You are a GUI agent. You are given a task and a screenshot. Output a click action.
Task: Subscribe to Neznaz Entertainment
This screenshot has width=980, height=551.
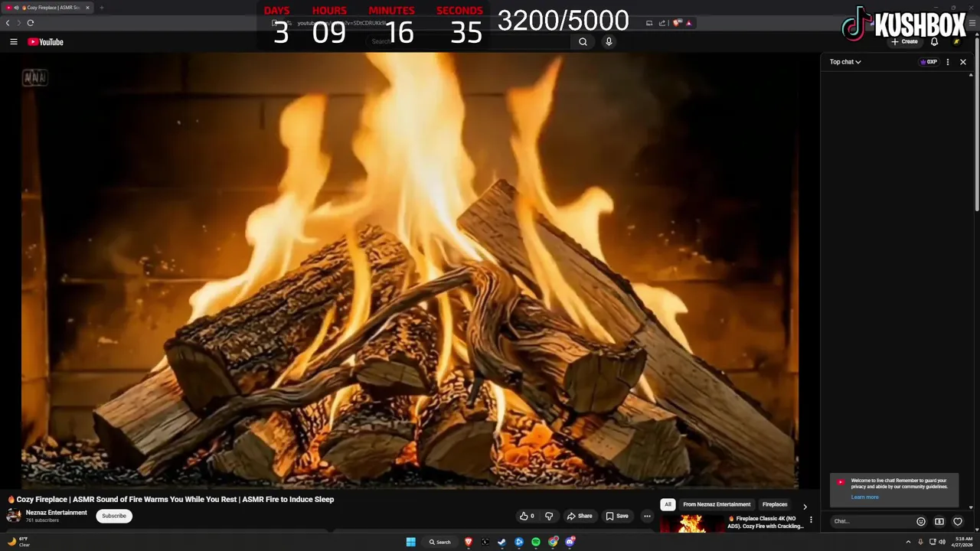point(114,516)
